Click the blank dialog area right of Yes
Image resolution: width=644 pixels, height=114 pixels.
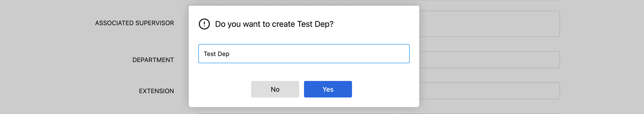click(385, 89)
